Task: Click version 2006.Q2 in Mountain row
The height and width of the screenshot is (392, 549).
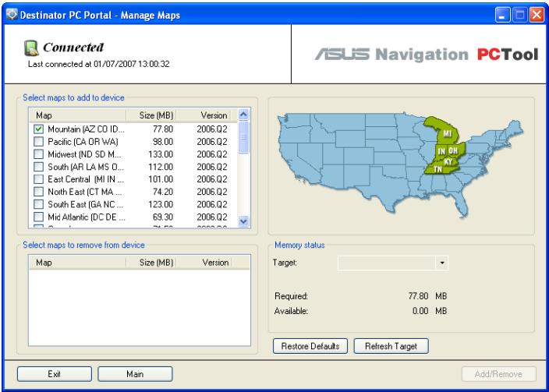Action: point(212,129)
